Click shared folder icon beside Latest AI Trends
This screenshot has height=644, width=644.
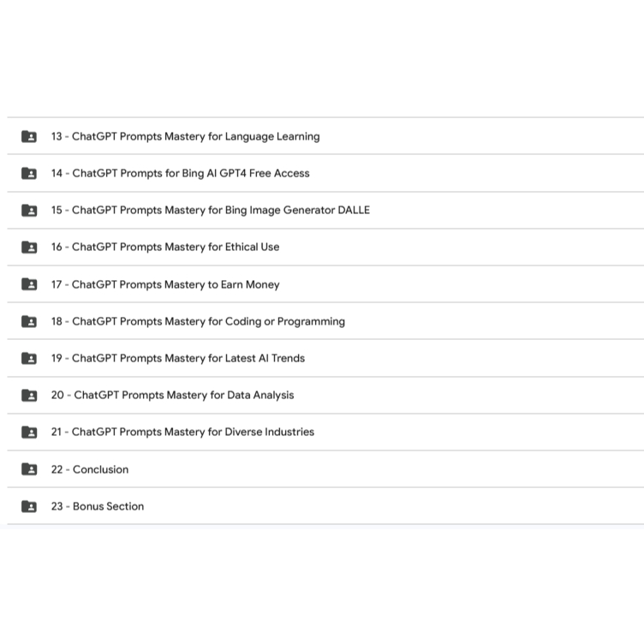[29, 358]
